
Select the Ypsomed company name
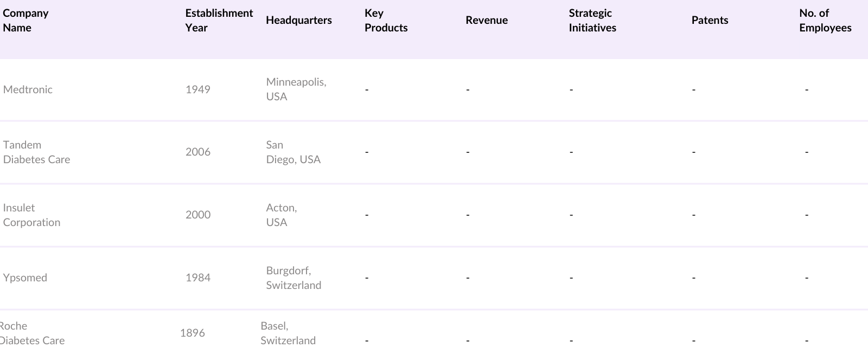pyautogui.click(x=25, y=278)
